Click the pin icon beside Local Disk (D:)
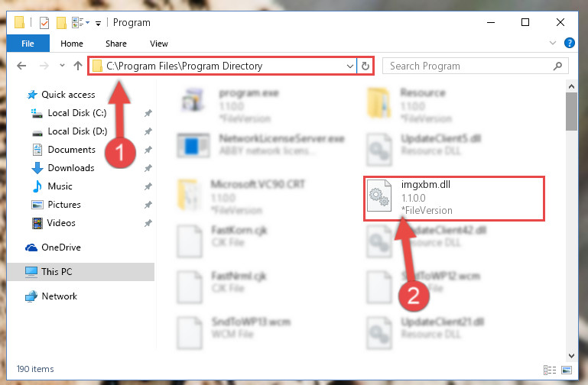This screenshot has height=385, width=588. 148,131
